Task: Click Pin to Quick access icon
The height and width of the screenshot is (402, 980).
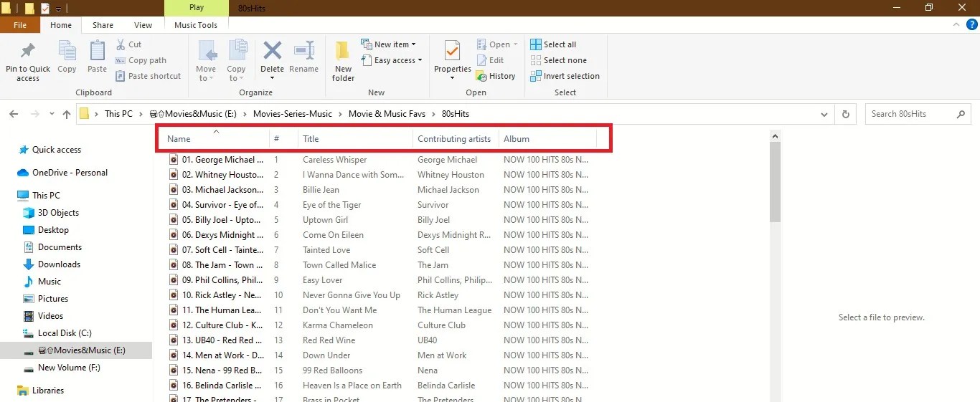Action: point(28,51)
